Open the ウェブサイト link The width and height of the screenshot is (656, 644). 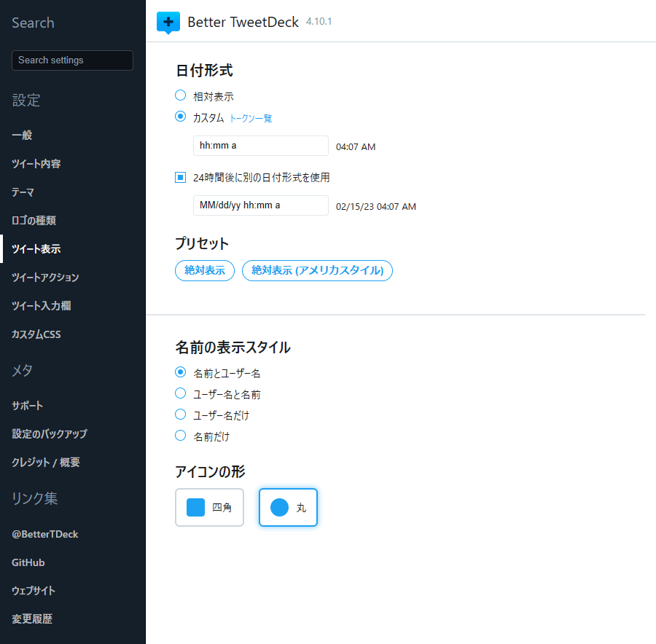pos(34,591)
